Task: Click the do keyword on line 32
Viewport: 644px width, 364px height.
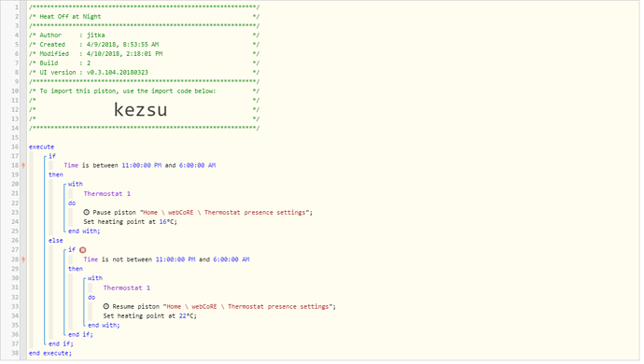Action: 91,297
